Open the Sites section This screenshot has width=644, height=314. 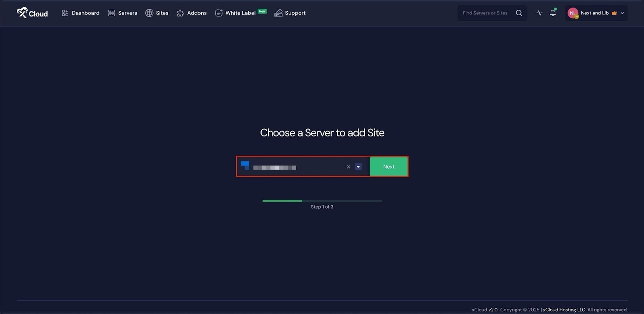(157, 13)
